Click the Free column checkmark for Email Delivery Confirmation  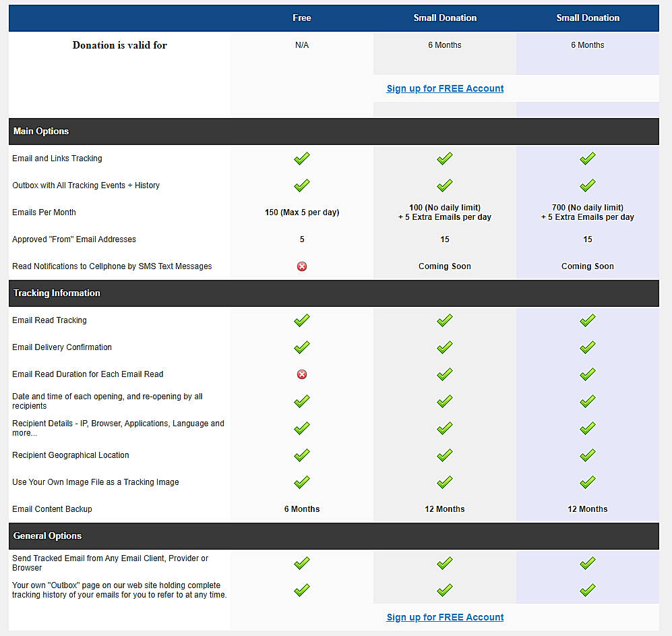coord(302,347)
